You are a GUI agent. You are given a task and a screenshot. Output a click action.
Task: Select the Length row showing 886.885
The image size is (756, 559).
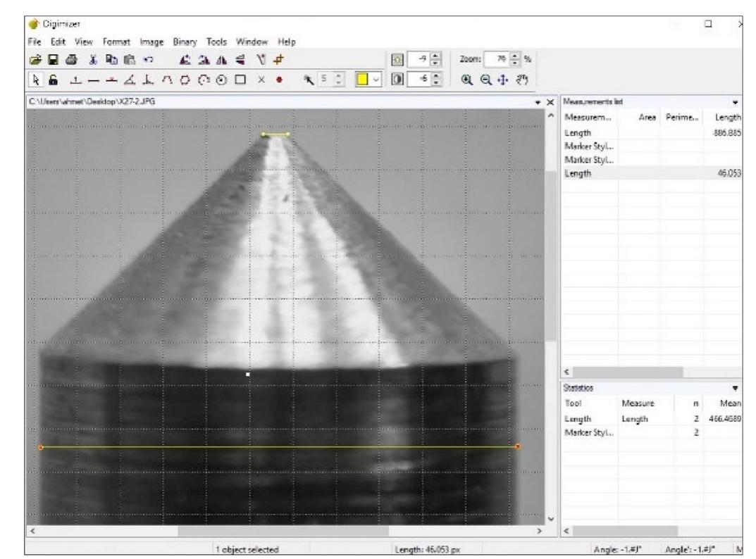pos(652,132)
